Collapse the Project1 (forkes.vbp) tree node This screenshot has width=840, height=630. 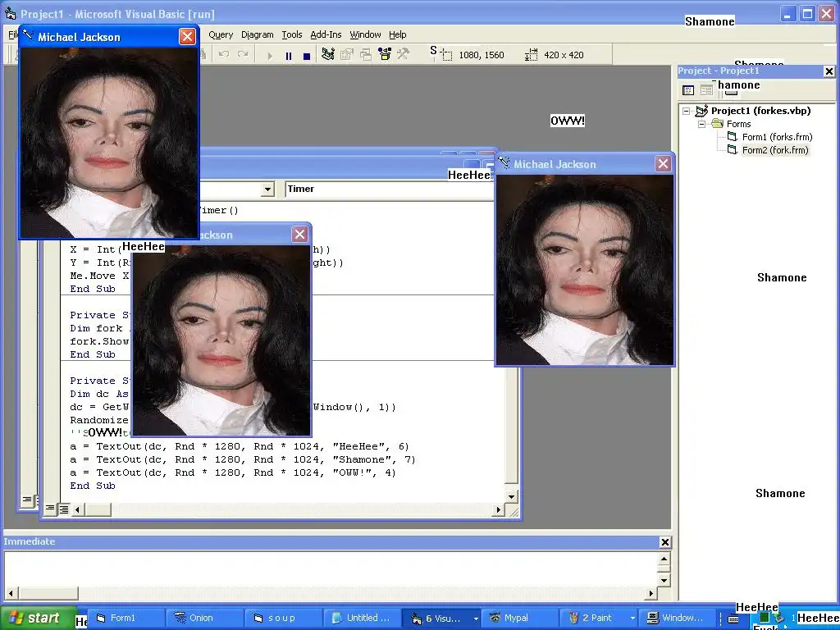pyautogui.click(x=687, y=112)
